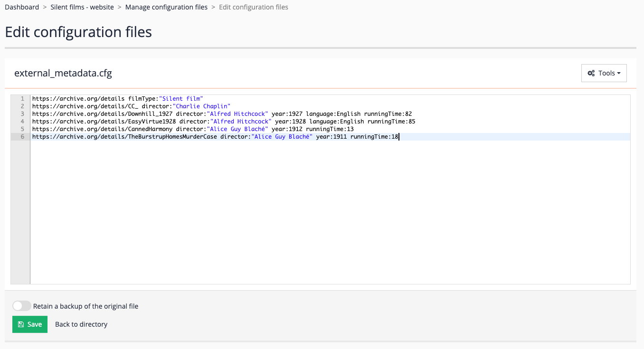Screen dimensions: 644x349
Task: Open Silent films - website from the breadcrumb
Action: [x=82, y=7]
